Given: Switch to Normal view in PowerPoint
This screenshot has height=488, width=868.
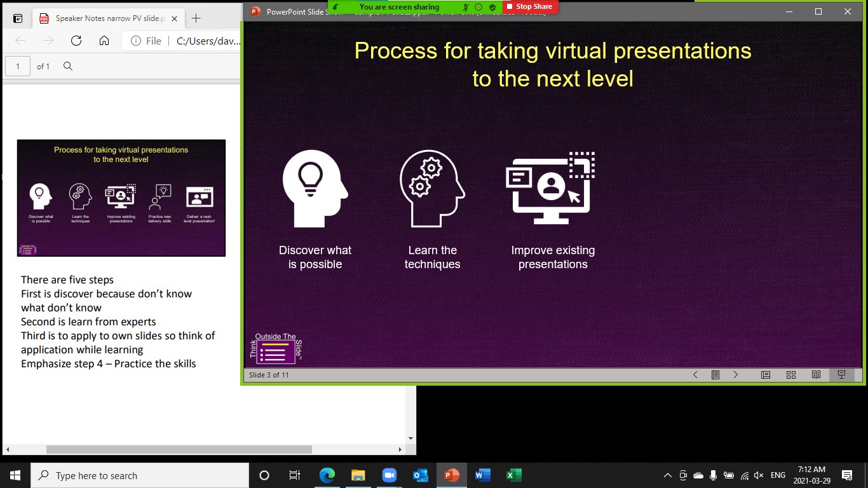Looking at the screenshot, I should [766, 375].
